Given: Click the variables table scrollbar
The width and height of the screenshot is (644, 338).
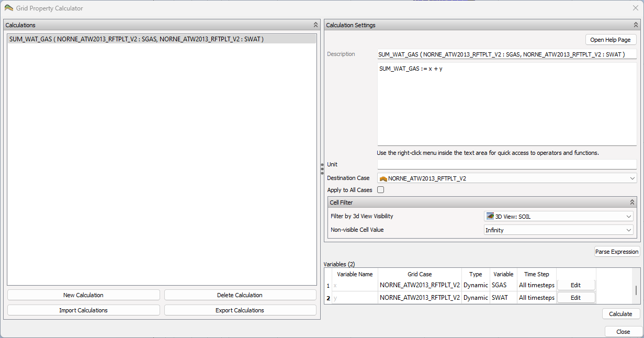Looking at the screenshot, I should [636, 290].
